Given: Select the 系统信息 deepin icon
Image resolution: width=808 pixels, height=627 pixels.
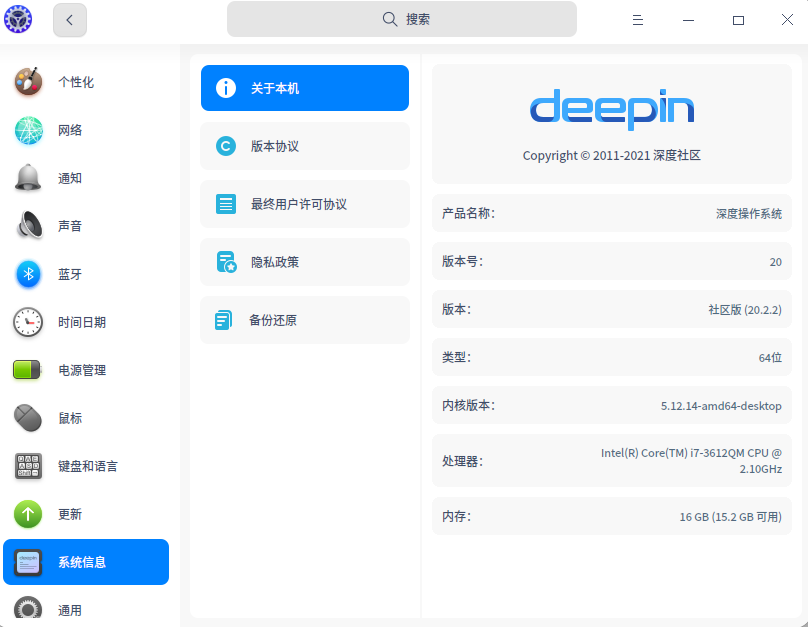Looking at the screenshot, I should click(28, 562).
